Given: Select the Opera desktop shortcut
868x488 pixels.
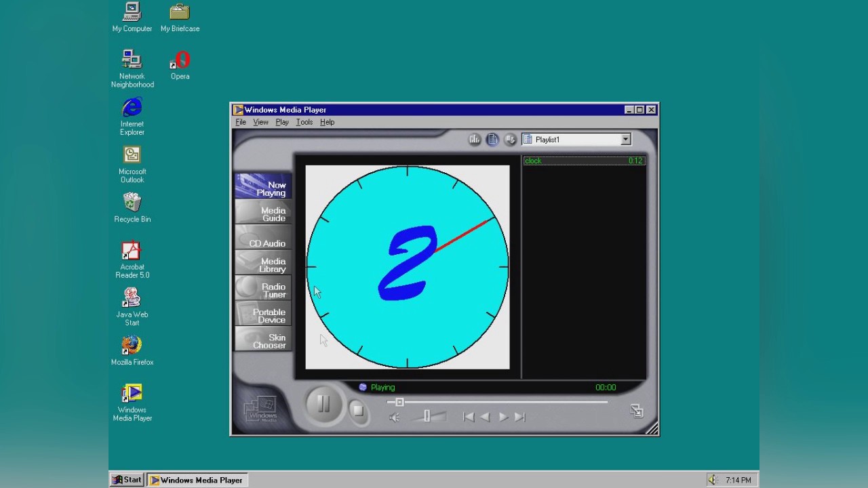Looking at the screenshot, I should 180,65.
